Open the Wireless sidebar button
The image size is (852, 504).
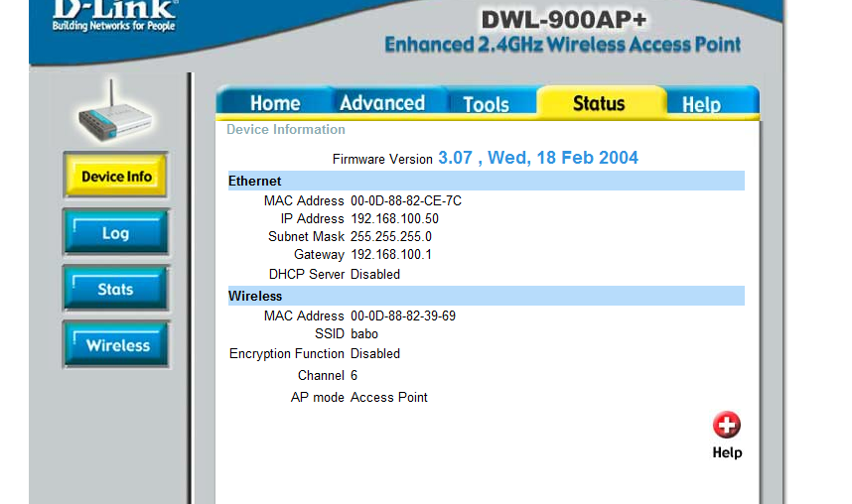[x=116, y=345]
